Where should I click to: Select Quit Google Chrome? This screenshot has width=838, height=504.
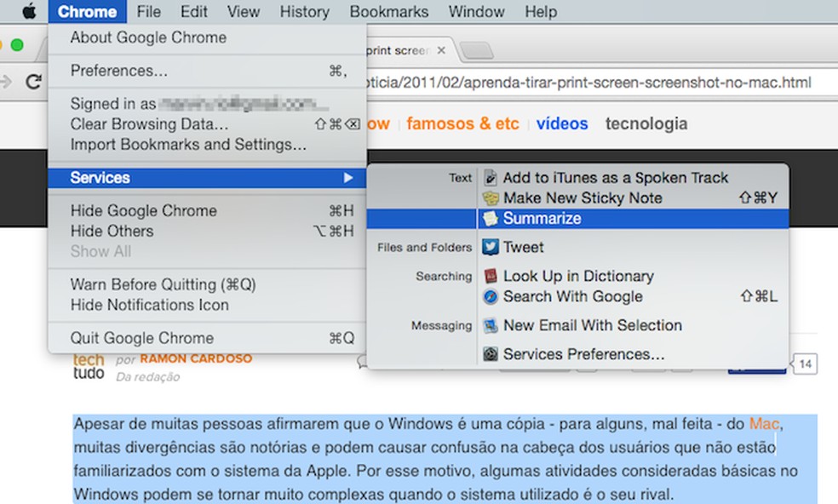141,338
